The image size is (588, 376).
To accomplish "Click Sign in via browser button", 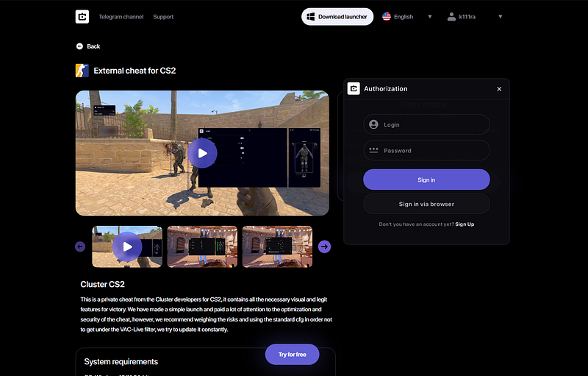I will (x=426, y=204).
